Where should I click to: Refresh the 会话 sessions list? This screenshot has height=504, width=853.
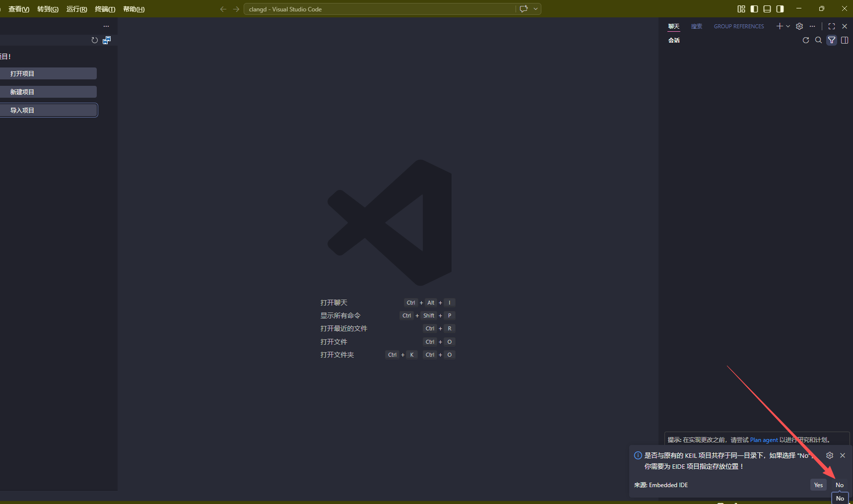coord(806,40)
